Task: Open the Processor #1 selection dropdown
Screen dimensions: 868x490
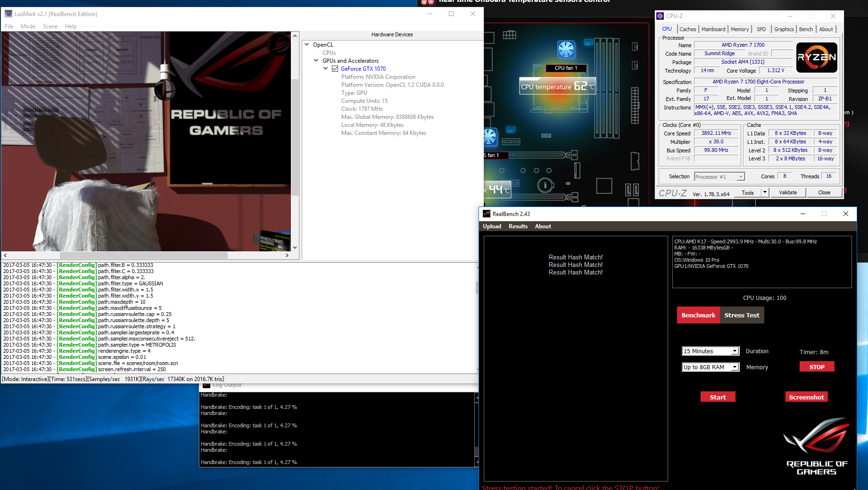Action: pyautogui.click(x=741, y=177)
